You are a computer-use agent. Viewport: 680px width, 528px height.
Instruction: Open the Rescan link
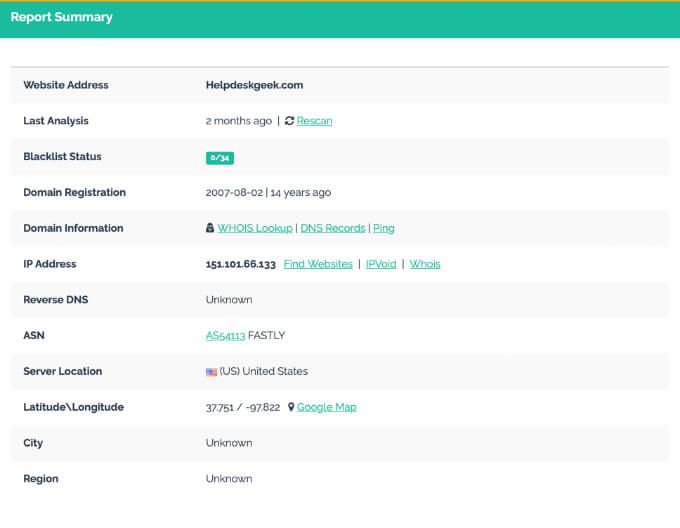[x=314, y=121]
